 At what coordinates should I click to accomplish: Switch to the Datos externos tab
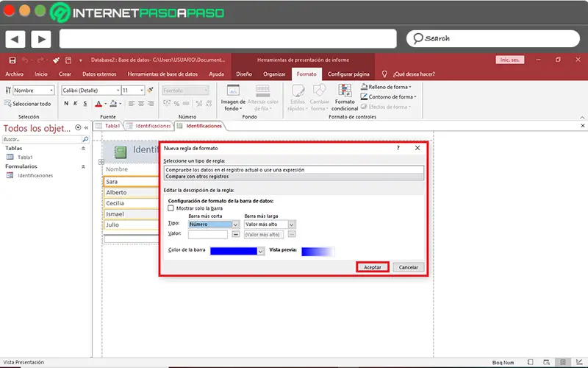click(99, 74)
